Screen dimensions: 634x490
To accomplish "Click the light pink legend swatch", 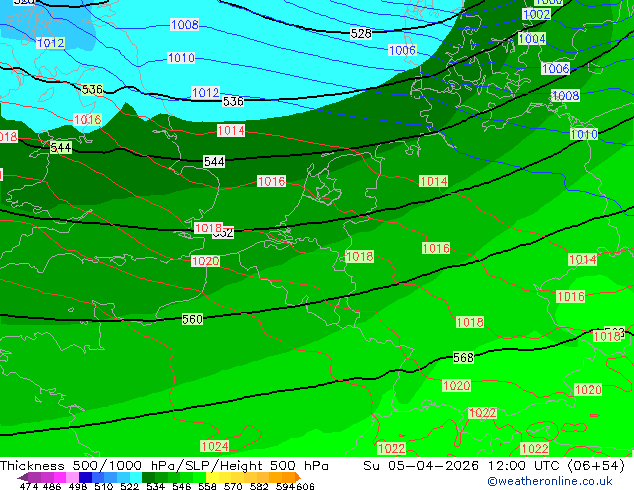I will point(72,477).
